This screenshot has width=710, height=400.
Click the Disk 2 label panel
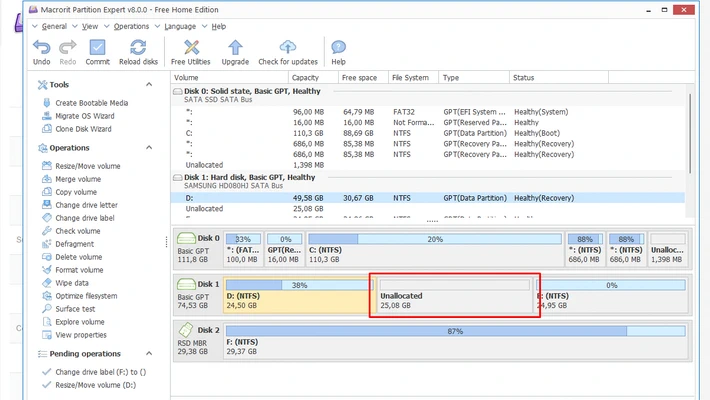click(198, 341)
